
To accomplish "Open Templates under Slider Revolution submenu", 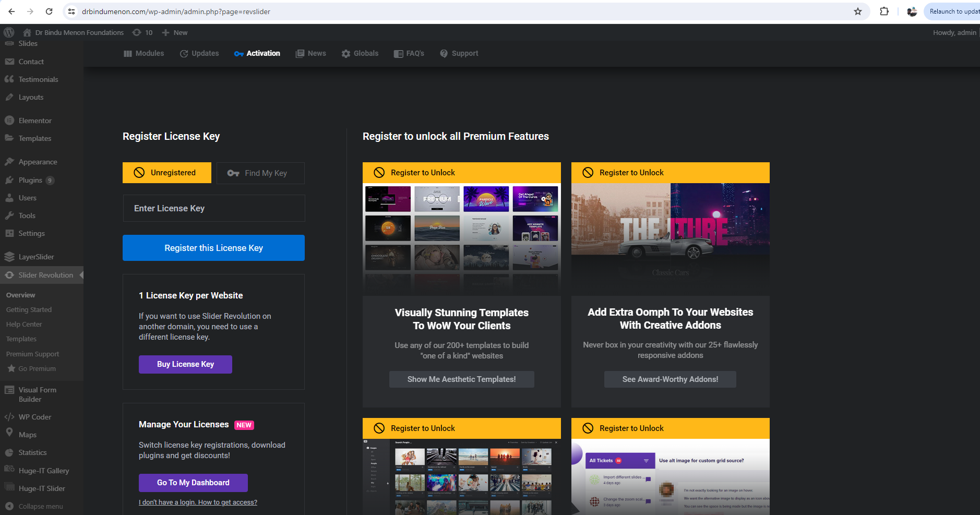I will pyautogui.click(x=21, y=339).
